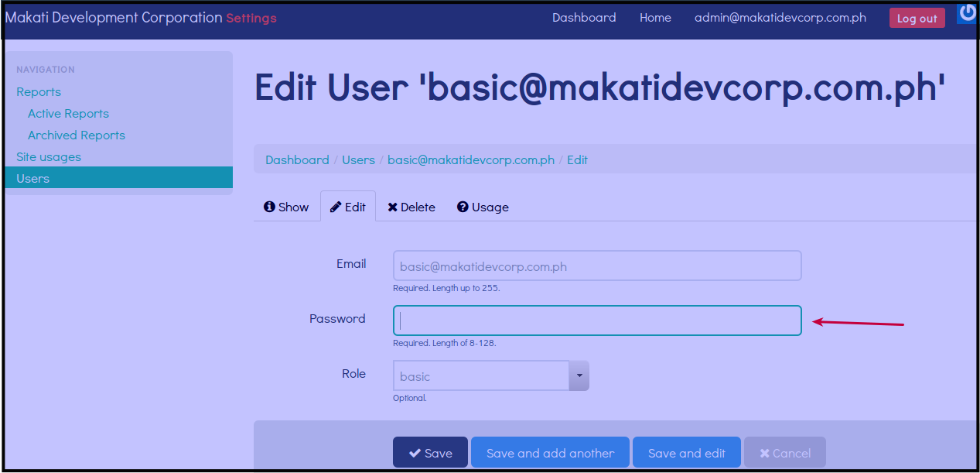Click the cross icon on Cancel button
This screenshot has height=473, width=980.
click(x=765, y=454)
